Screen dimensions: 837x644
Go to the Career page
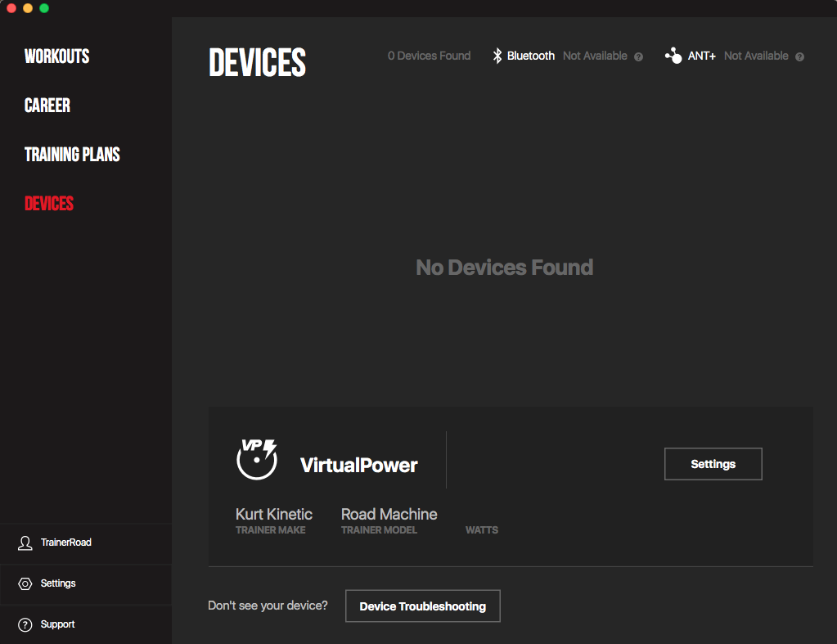[47, 106]
